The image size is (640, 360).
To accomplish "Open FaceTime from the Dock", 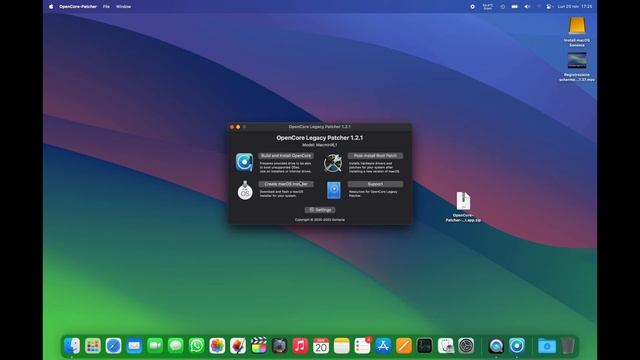I will pyautogui.click(x=155, y=346).
